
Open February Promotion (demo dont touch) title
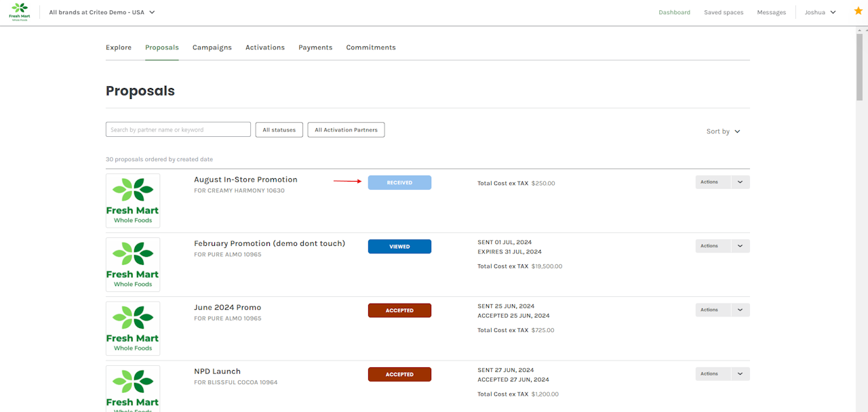(269, 243)
